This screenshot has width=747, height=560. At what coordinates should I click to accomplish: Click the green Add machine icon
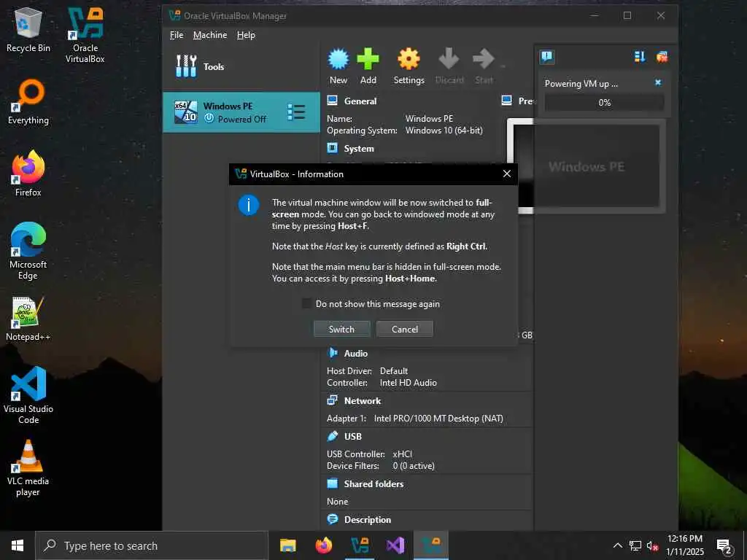[368, 60]
